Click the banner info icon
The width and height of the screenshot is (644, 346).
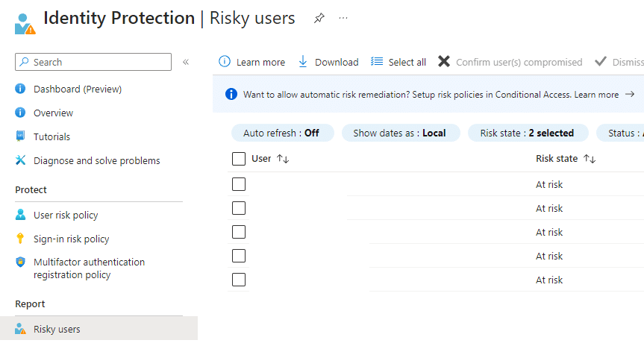click(231, 95)
